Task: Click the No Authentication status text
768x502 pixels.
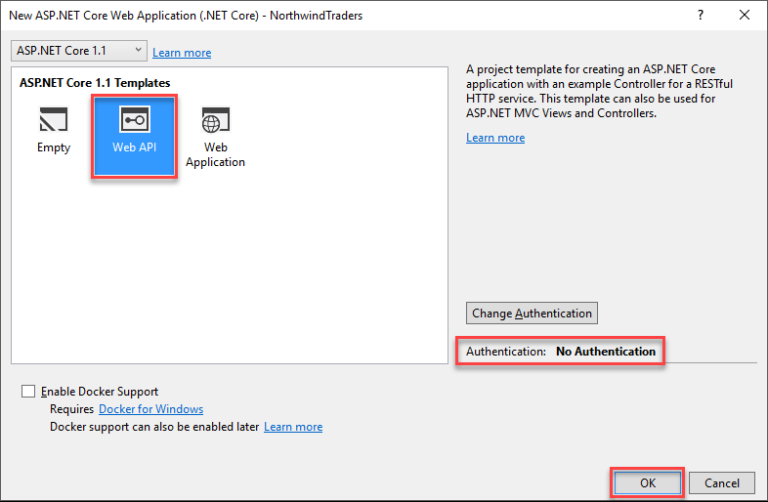Action: click(606, 351)
